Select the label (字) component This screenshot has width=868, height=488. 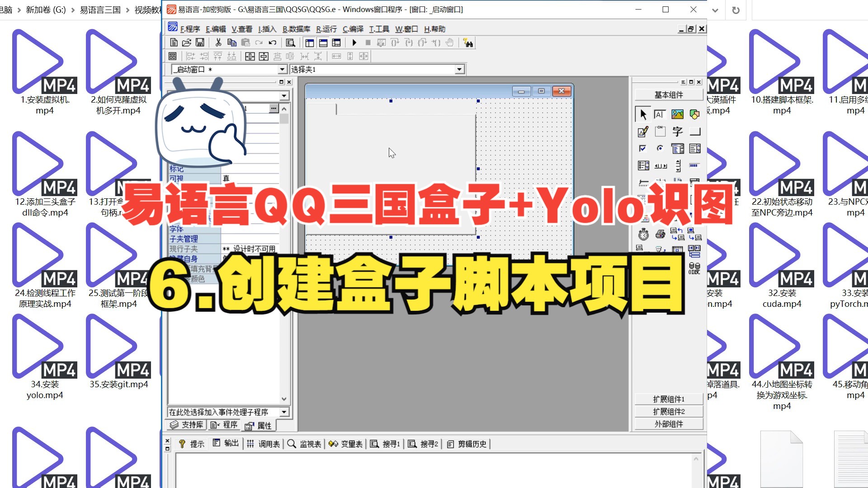pos(677,131)
